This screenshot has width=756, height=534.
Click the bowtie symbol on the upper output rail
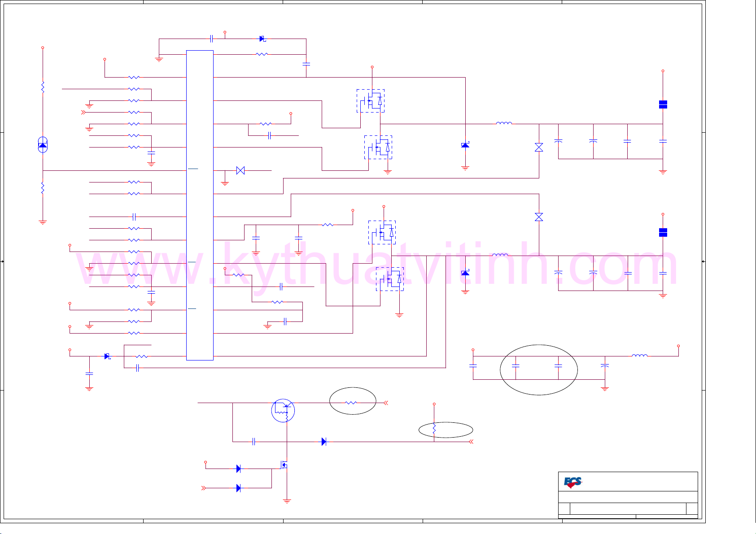coord(539,147)
